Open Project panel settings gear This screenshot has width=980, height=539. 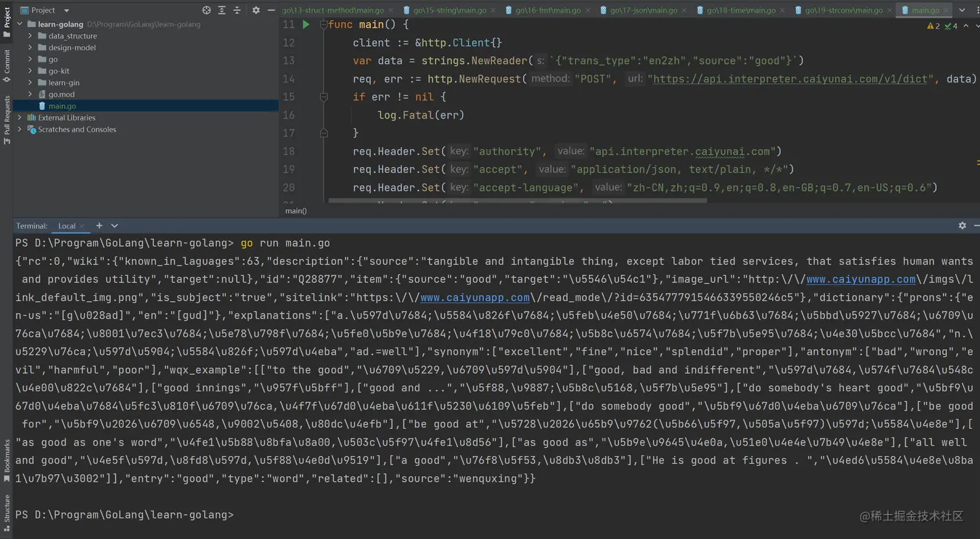pyautogui.click(x=256, y=10)
